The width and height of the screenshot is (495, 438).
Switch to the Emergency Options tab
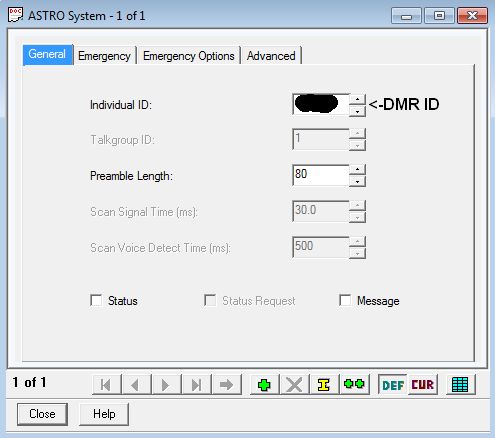tap(189, 56)
